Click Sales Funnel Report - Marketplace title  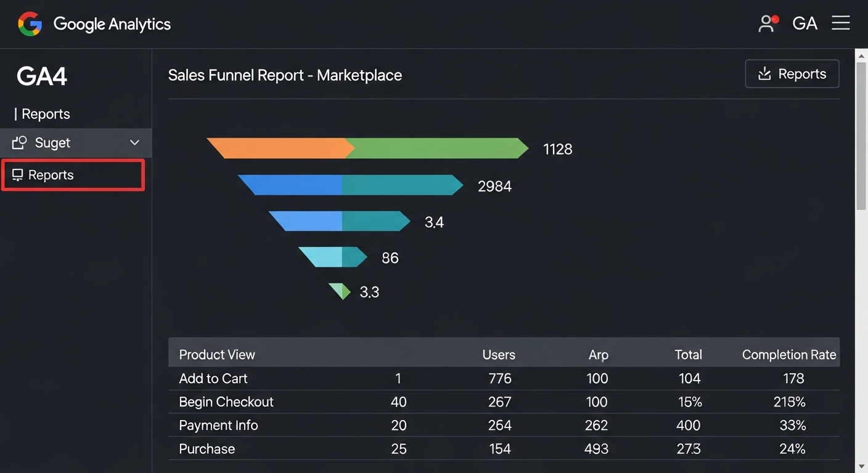click(285, 75)
